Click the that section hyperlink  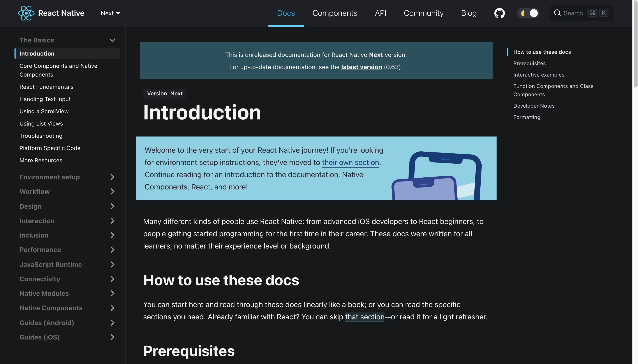pos(365,316)
